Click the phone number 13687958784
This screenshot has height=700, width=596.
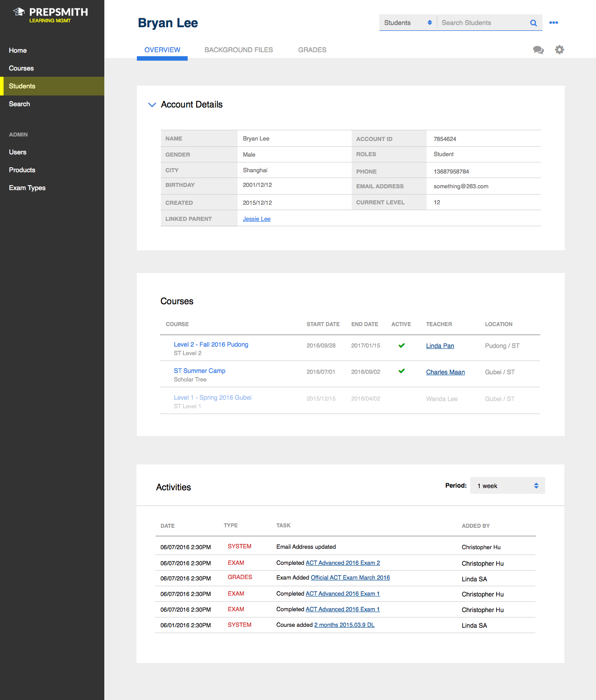point(451,171)
